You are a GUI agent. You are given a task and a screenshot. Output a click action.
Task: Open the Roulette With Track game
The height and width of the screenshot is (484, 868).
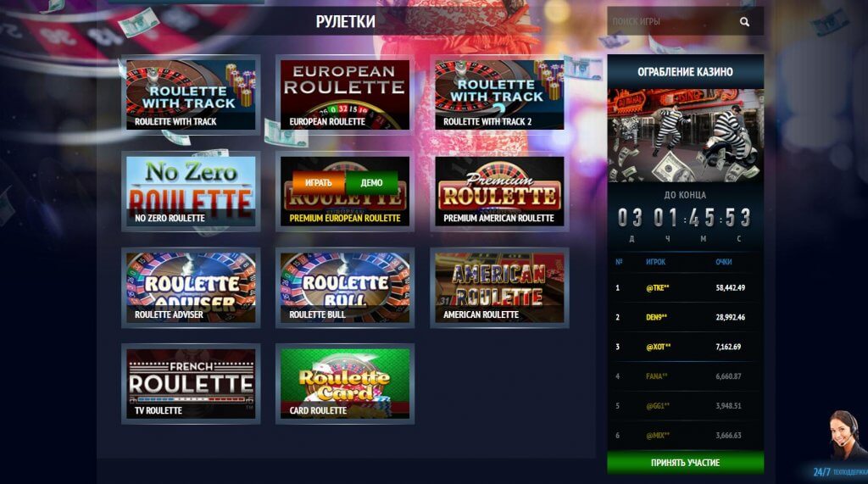(191, 95)
